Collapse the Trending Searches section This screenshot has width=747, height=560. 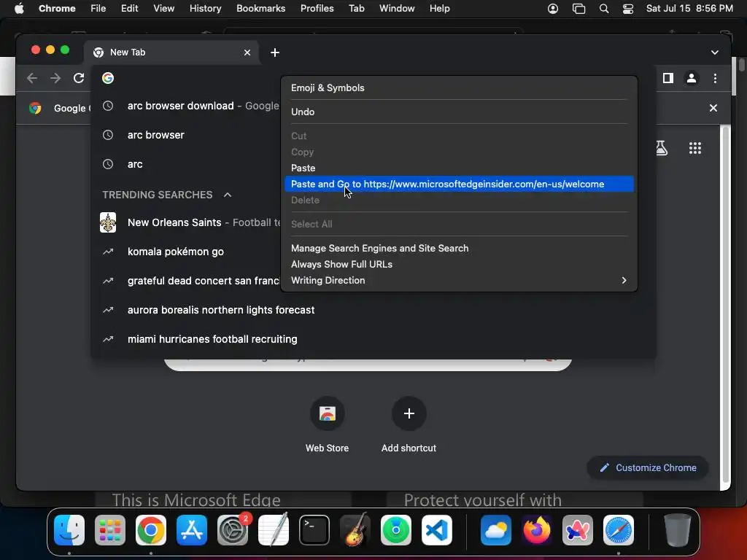pos(228,195)
